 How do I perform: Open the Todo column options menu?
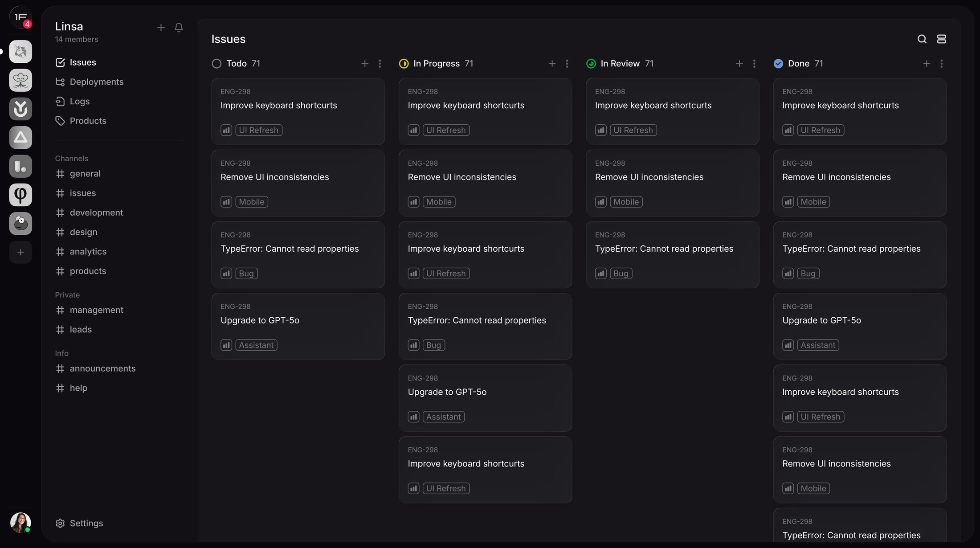[380, 64]
